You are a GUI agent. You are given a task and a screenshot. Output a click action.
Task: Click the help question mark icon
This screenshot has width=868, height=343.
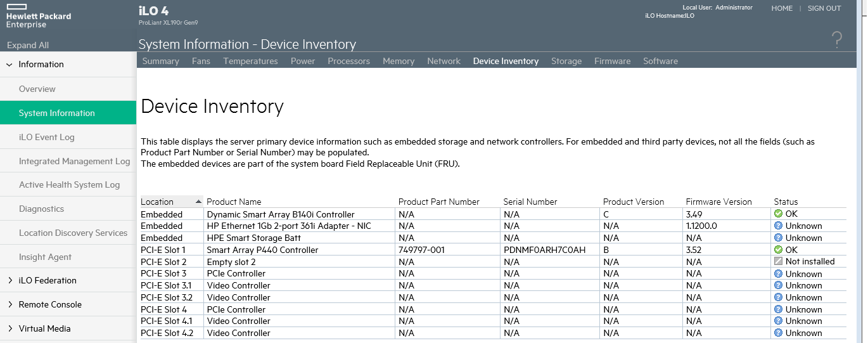point(837,40)
